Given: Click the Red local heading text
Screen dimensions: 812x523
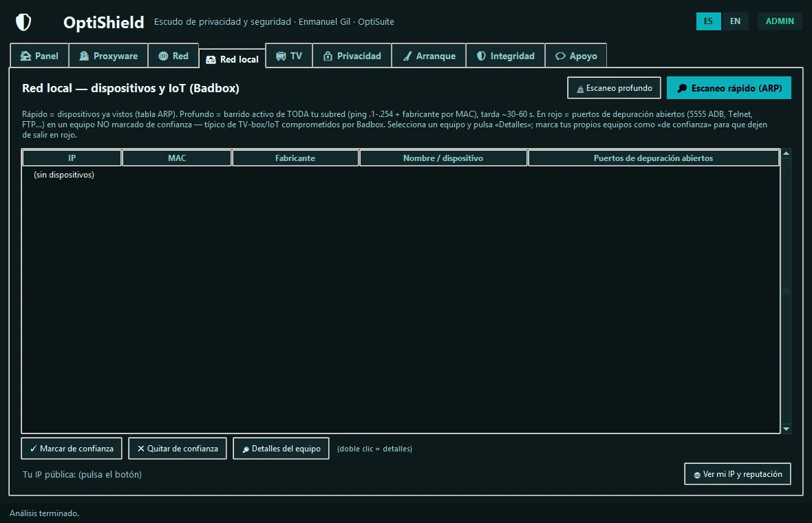Looking at the screenshot, I should [x=131, y=88].
